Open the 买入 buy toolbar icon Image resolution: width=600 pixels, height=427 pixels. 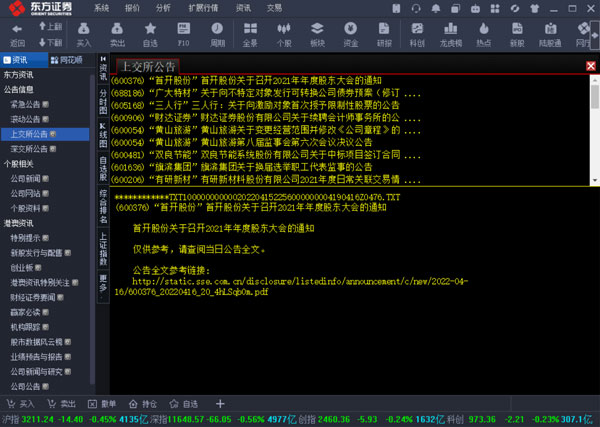83,29
